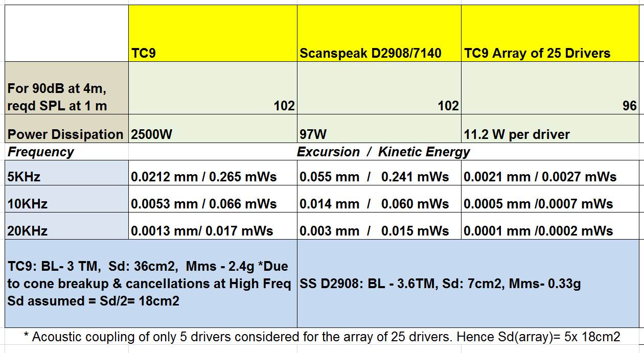Select cell '0.014 mm / 0.060 mWs'
The width and height of the screenshot is (644, 353).
point(379,199)
